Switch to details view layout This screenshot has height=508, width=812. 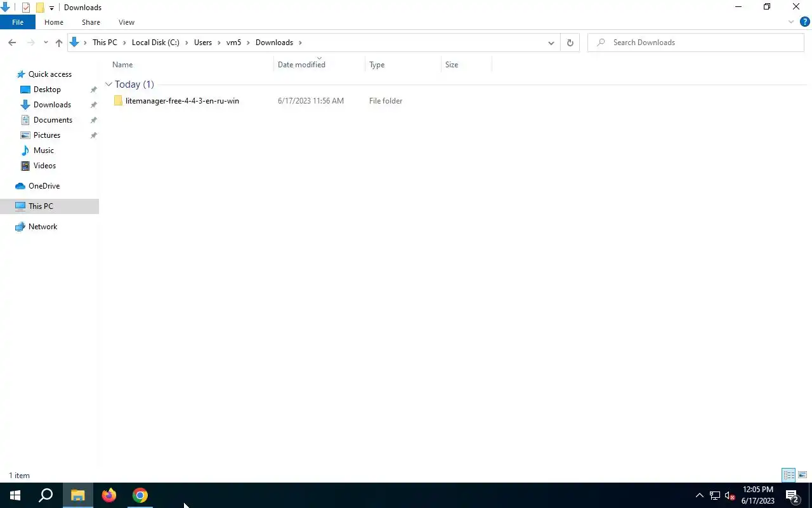[x=789, y=475]
